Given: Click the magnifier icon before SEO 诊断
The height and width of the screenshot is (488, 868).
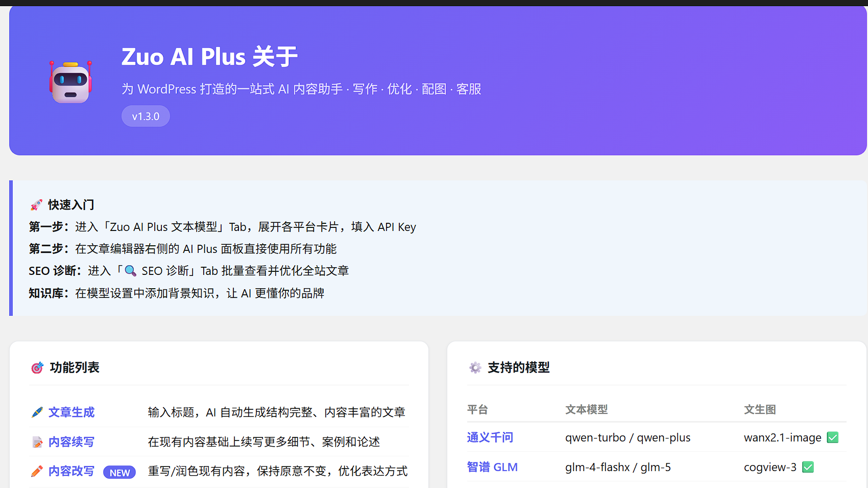Looking at the screenshot, I should click(x=131, y=271).
